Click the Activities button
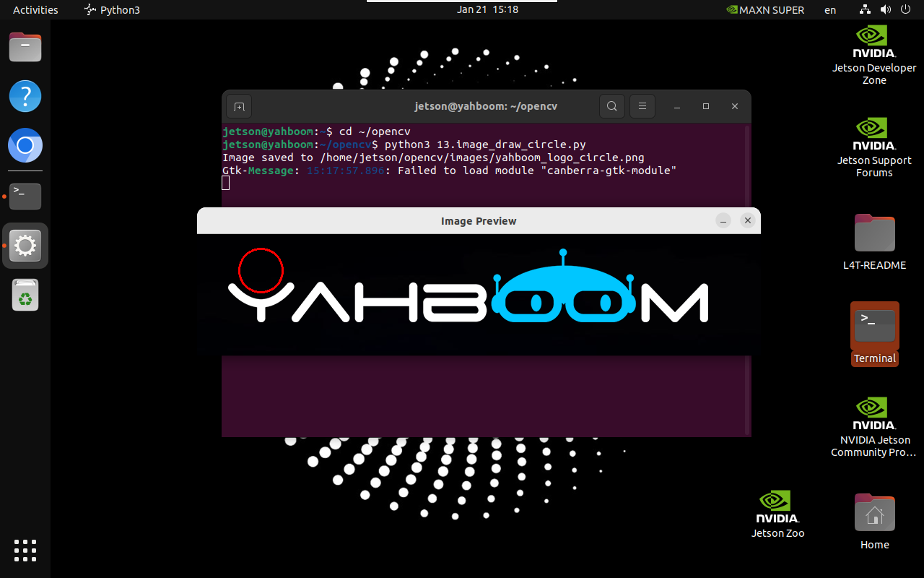 tap(35, 9)
